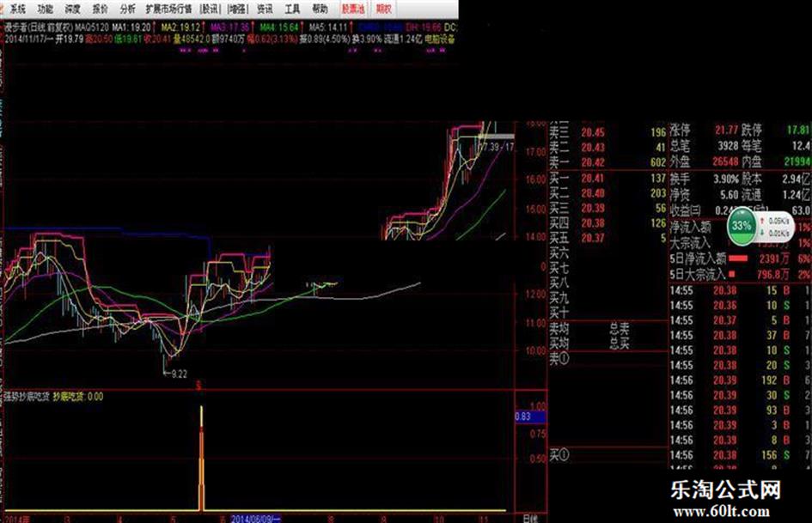Click the 卖二 price 20.43
Screen dimensions: 812x523
[592, 148]
